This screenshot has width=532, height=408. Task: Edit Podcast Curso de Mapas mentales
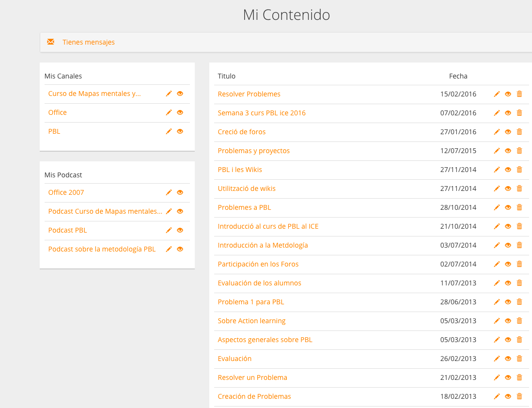coord(169,211)
